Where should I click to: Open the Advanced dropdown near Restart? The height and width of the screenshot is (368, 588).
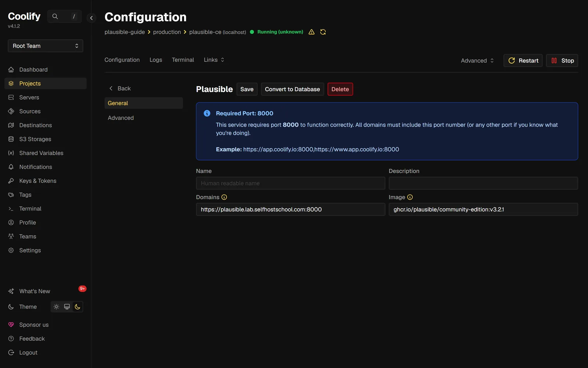[x=477, y=61]
